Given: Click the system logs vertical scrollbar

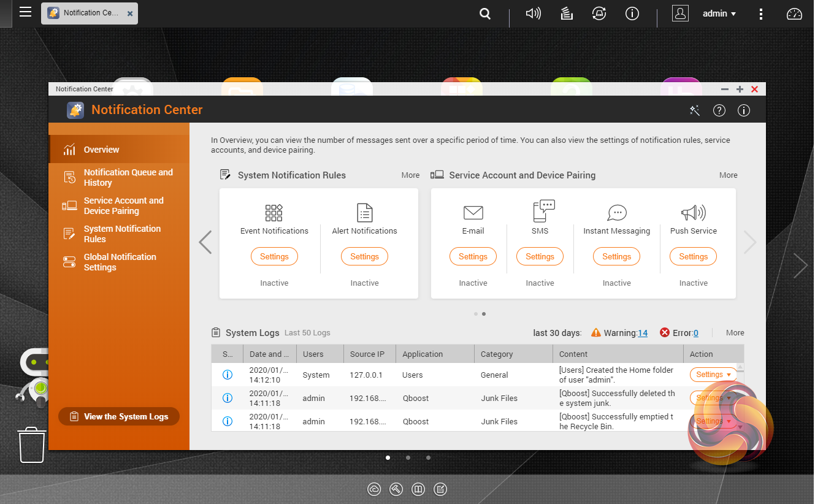Looking at the screenshot, I should pos(740,397).
